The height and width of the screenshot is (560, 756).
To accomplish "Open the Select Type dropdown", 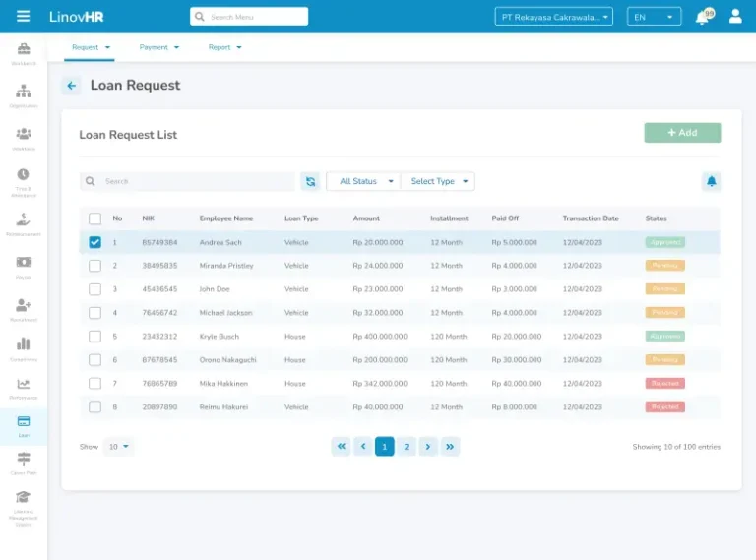I will tap(438, 181).
